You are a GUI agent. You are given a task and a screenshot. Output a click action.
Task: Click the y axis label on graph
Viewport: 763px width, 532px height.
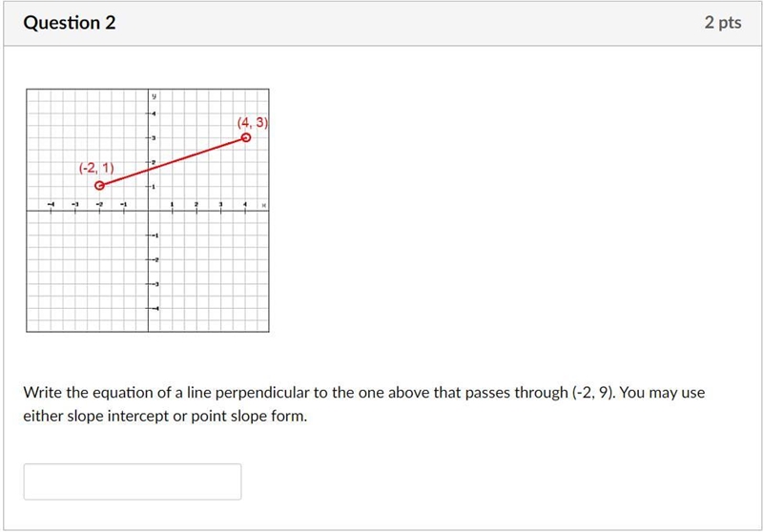154,96
